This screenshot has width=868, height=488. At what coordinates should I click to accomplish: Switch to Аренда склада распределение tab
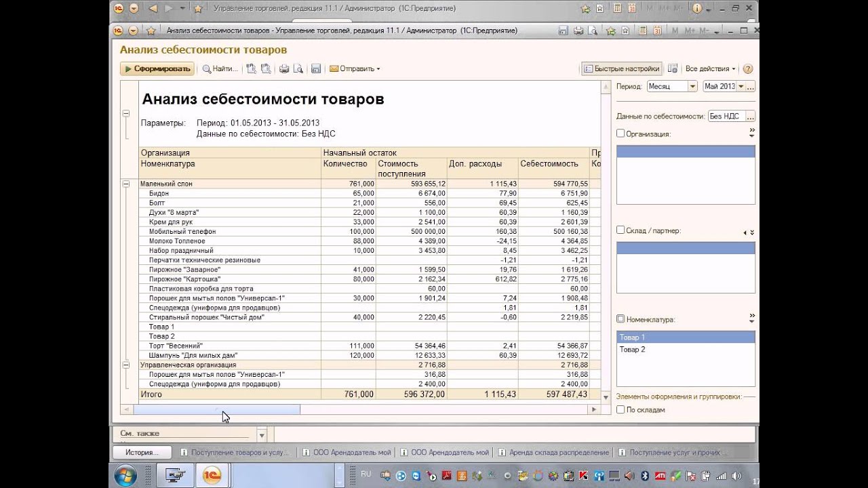[554, 453]
